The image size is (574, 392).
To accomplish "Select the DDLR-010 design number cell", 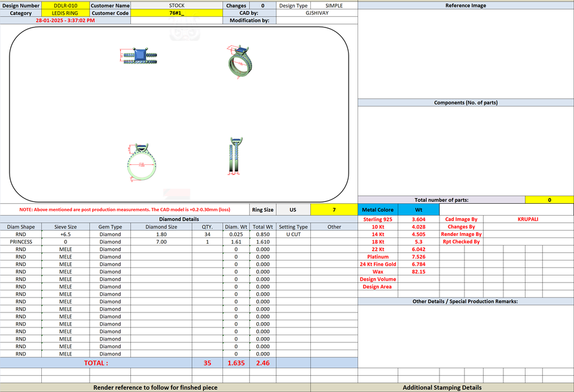I will point(66,5).
